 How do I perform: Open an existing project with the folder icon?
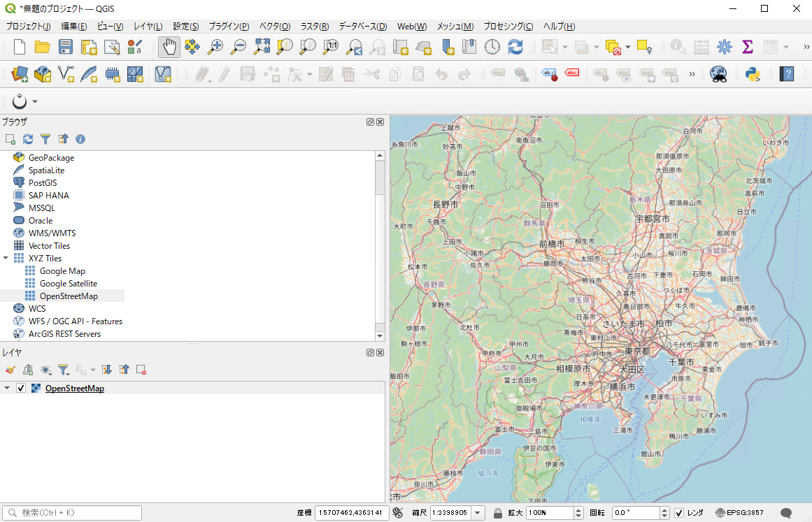42,47
